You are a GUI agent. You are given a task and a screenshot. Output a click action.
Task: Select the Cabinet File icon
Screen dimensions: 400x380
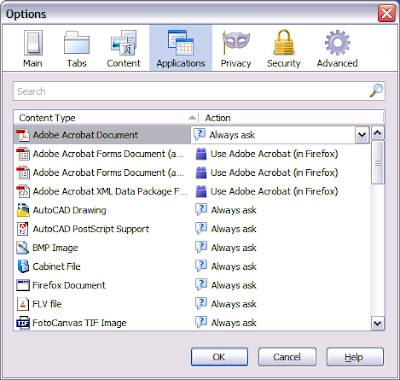(23, 266)
